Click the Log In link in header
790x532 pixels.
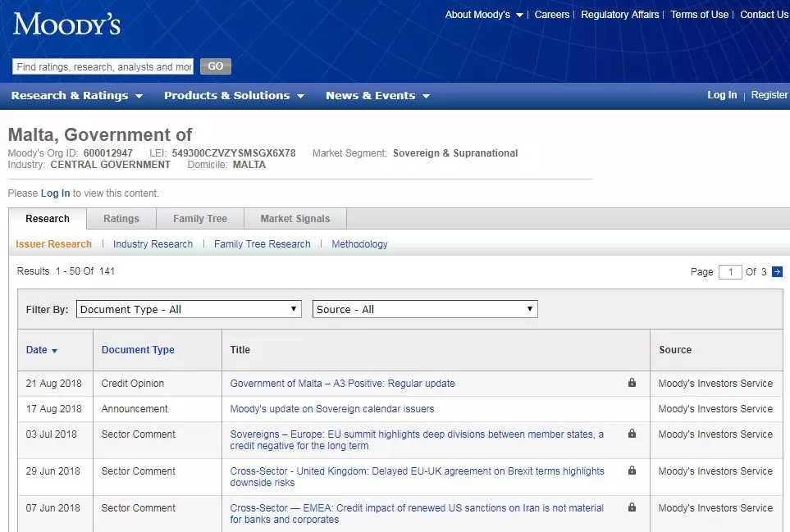tap(722, 95)
